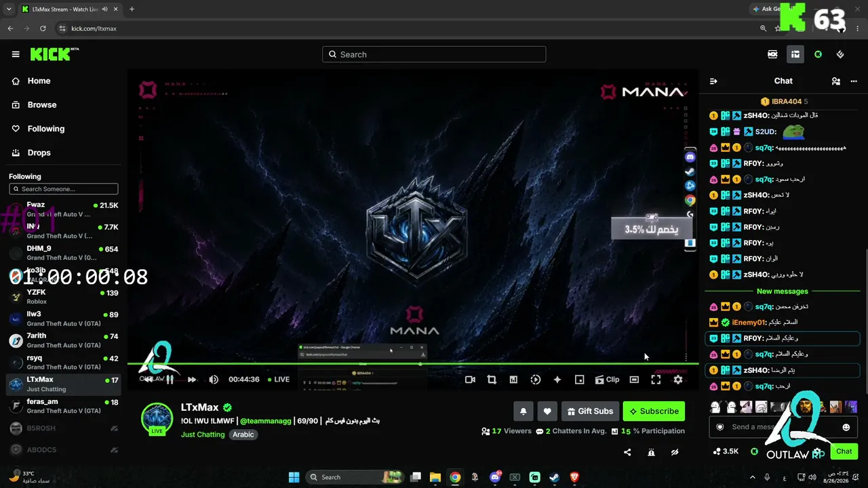Open DHM_9 channel from following list

coord(64,253)
